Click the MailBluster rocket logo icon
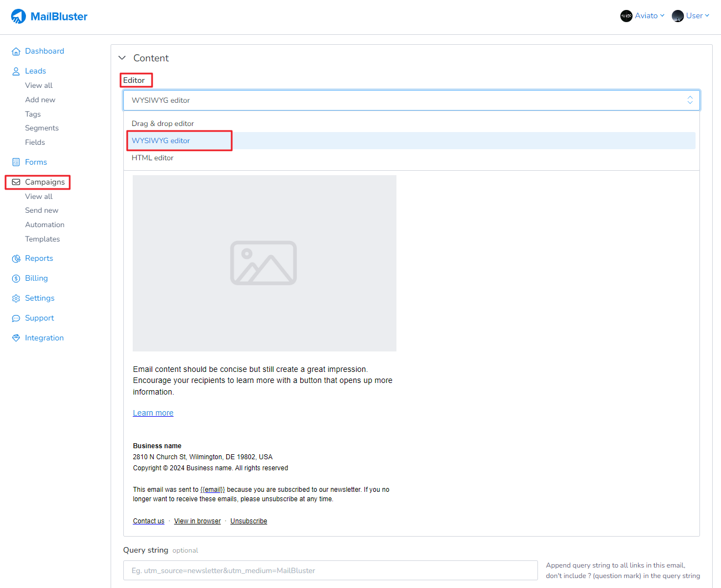Viewport: 721px width, 588px height. (x=18, y=17)
